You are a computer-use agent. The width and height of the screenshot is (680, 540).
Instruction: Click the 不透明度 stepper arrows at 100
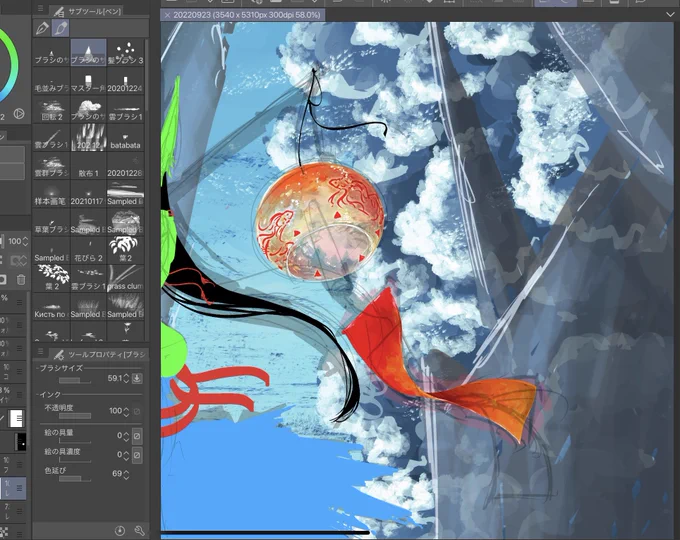[126, 411]
